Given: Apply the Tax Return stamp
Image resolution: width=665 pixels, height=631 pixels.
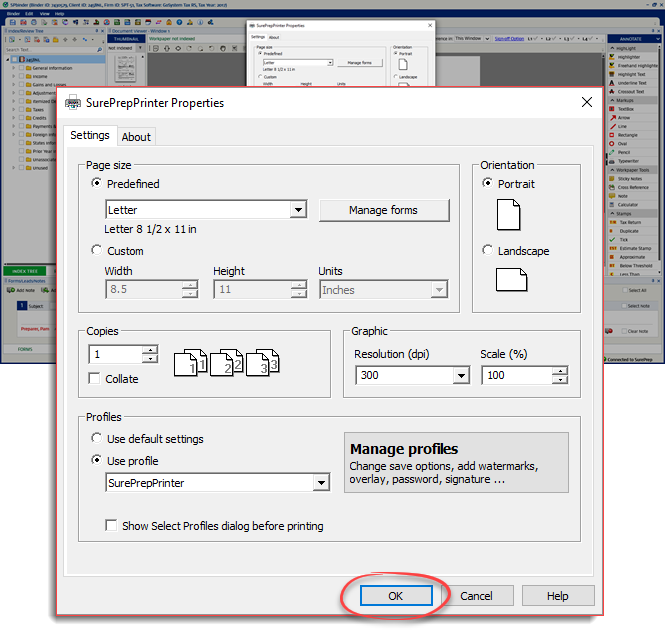Looking at the screenshot, I should pos(630,222).
